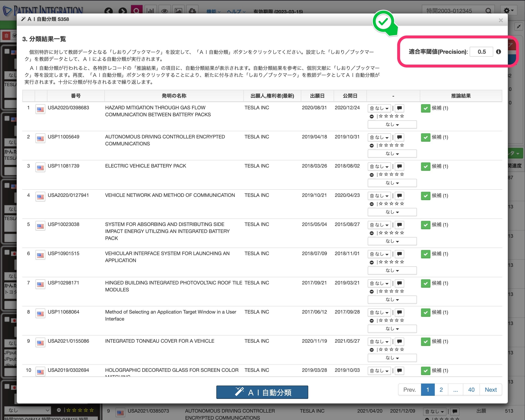The height and width of the screenshot is (420, 525).
Task: Click the US flag icon for USA2021/0155086
Action: tap(40, 343)
